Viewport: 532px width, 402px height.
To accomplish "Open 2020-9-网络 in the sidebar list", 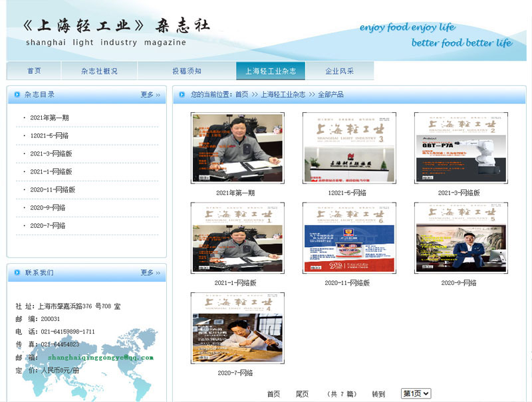I will click(48, 207).
